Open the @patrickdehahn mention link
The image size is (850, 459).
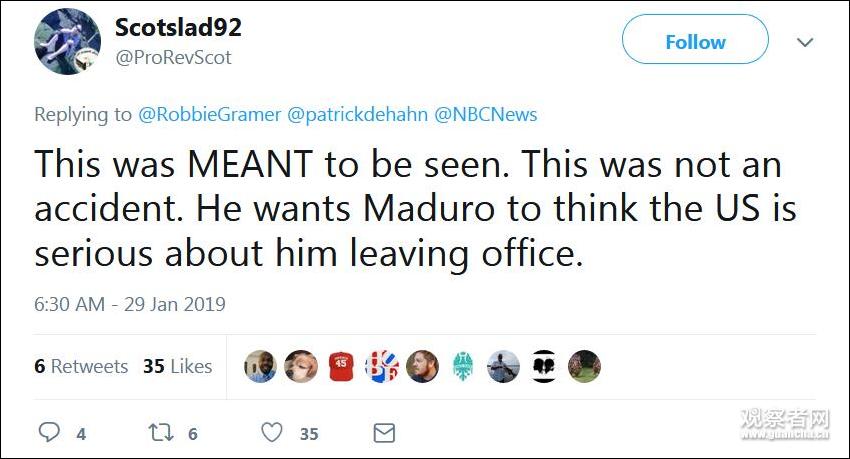click(x=357, y=114)
